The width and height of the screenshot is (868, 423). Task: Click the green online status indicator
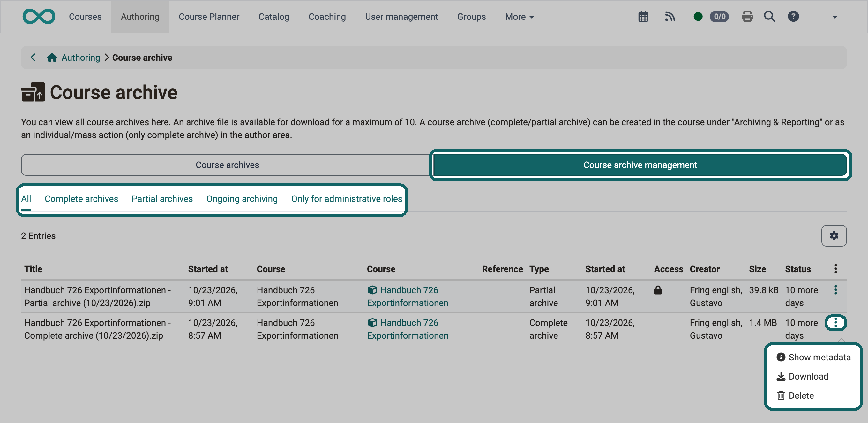(698, 17)
